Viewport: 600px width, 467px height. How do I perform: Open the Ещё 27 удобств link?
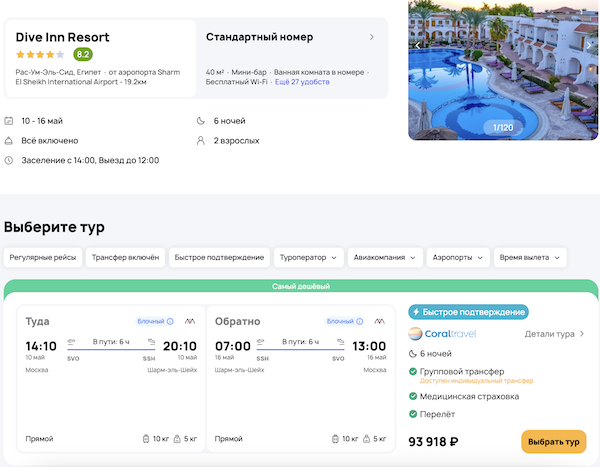pyautogui.click(x=304, y=85)
